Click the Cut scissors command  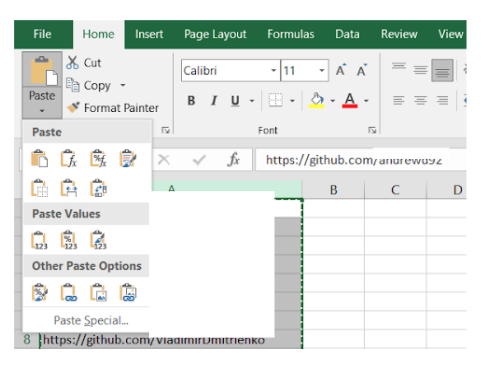click(84, 63)
